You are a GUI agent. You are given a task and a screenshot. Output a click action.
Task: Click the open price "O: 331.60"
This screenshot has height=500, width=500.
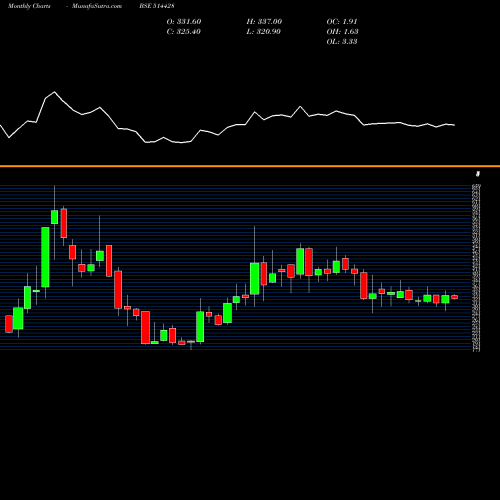(184, 22)
